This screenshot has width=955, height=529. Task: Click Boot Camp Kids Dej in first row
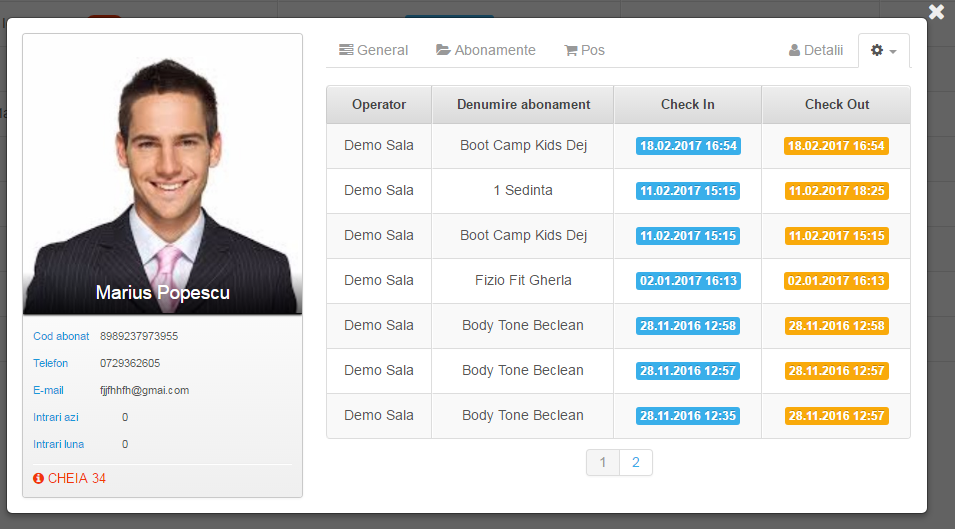coord(523,145)
